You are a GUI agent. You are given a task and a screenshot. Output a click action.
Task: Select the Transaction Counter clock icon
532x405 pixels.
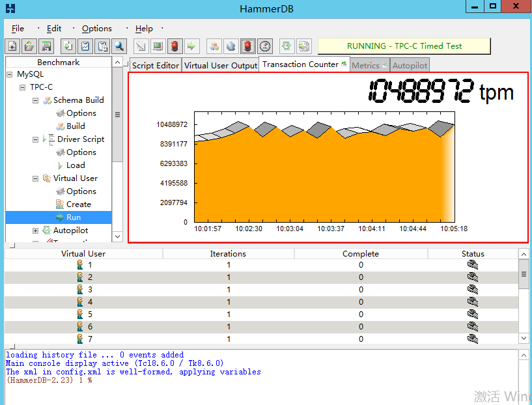coord(265,46)
